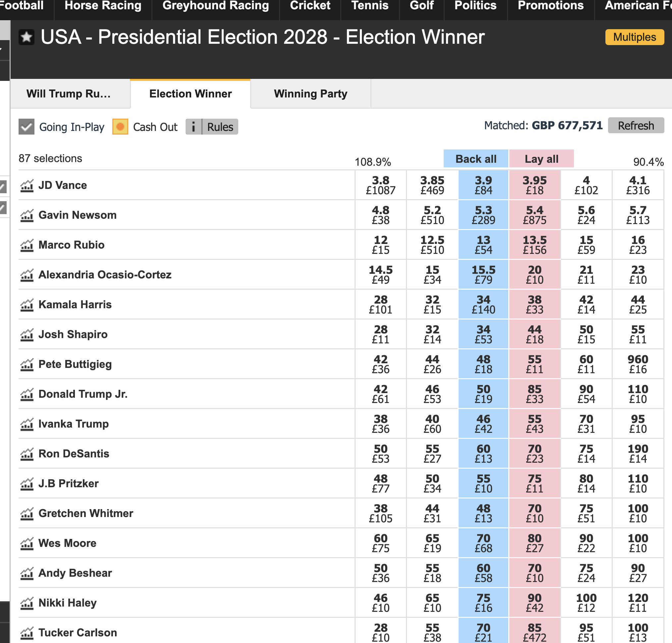The width and height of the screenshot is (672, 643).
Task: Open JD Vance price chart icon
Action: pyautogui.click(x=27, y=186)
